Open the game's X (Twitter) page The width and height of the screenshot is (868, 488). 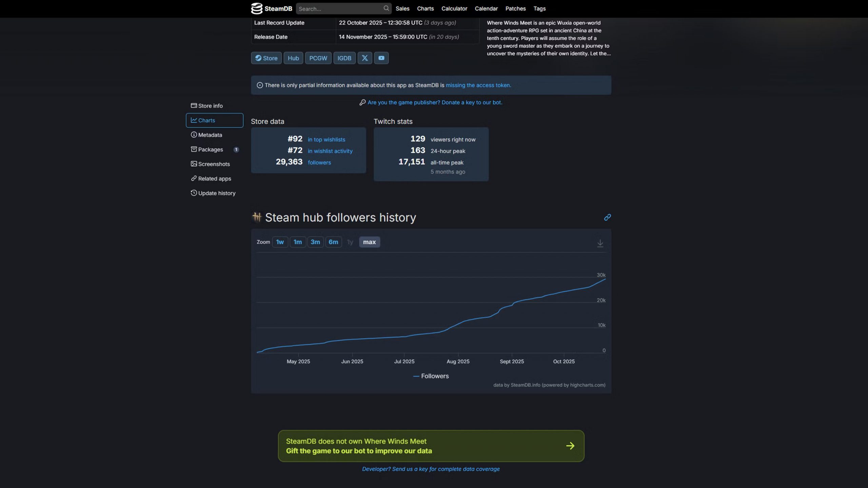(365, 58)
